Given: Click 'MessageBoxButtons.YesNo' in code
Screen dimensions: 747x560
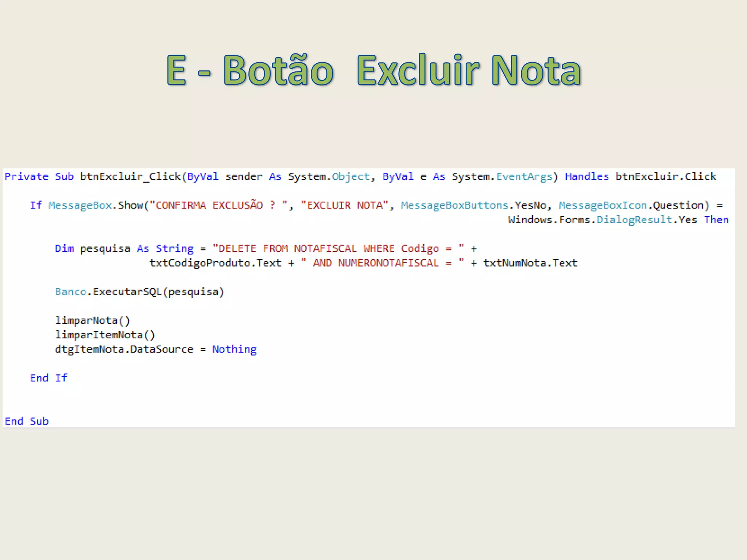Looking at the screenshot, I should coord(473,205).
